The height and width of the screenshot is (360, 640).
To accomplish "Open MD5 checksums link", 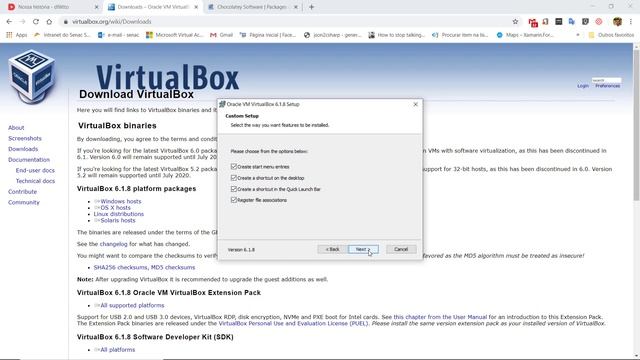I will [x=173, y=267].
